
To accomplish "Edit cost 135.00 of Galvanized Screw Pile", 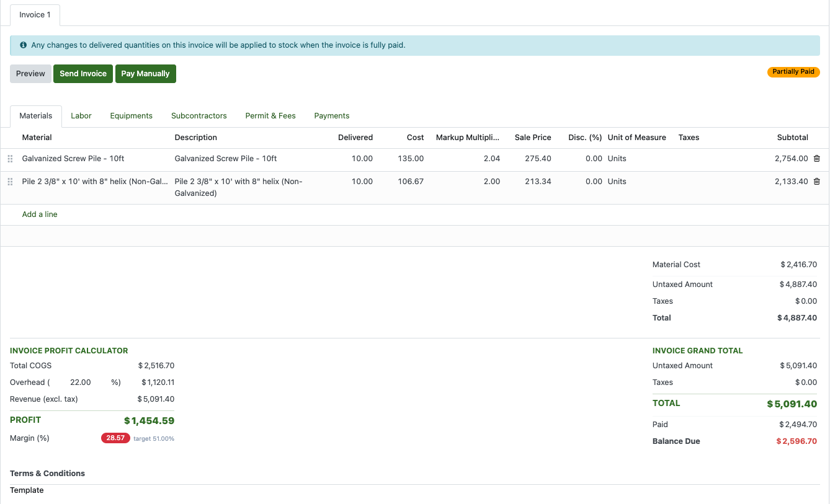I will tap(411, 159).
